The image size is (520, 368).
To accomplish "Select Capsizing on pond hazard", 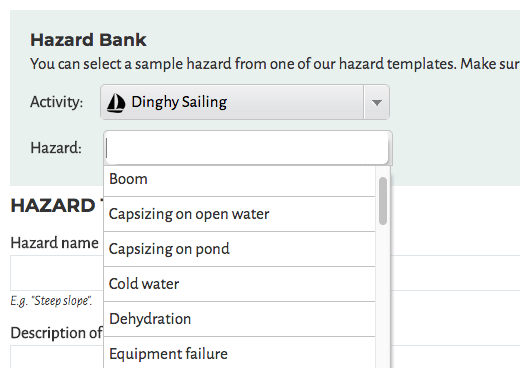I will coord(239,249).
